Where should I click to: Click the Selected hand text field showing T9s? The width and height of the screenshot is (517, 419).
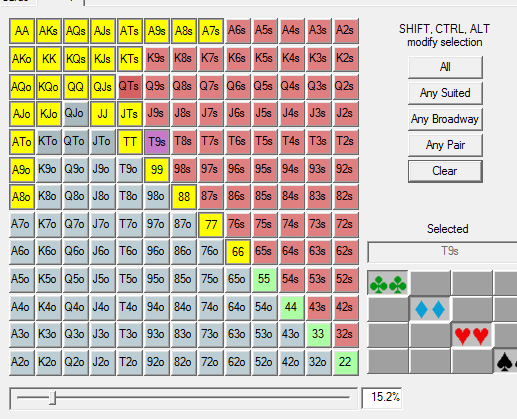tap(443, 251)
